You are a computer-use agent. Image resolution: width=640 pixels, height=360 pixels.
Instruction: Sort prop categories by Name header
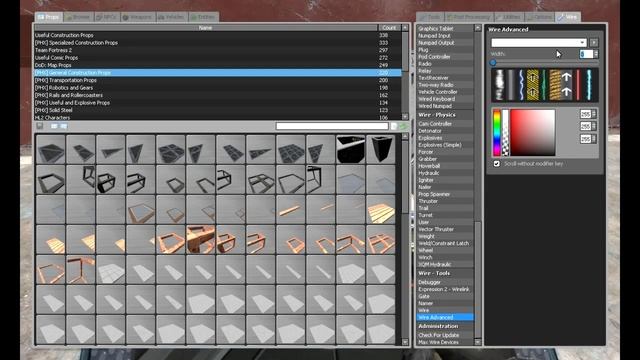[206, 28]
